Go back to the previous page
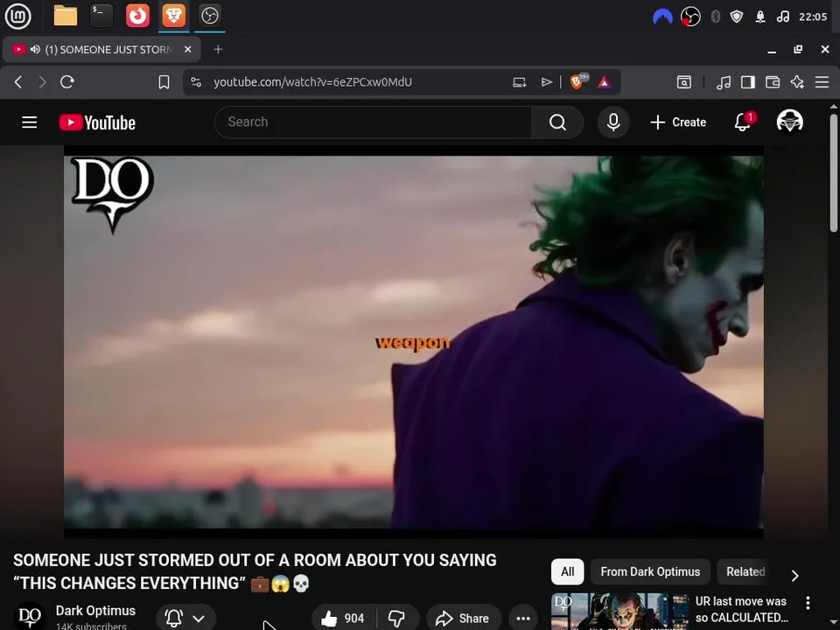This screenshot has width=840, height=630. tap(18, 82)
